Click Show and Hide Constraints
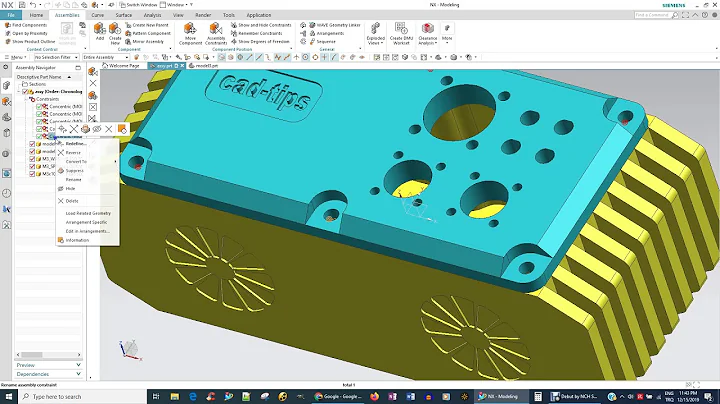The height and width of the screenshot is (404, 720). (261, 25)
